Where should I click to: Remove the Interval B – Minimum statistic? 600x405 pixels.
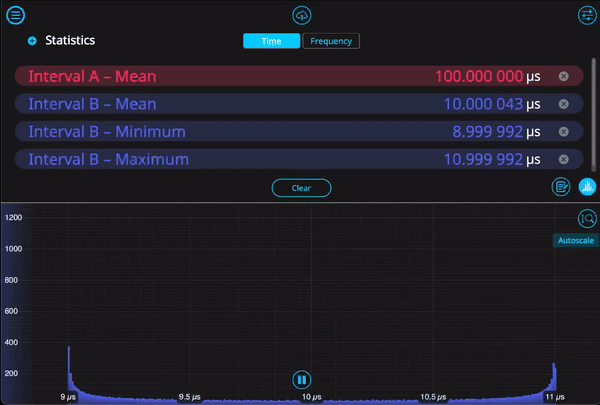(x=564, y=132)
